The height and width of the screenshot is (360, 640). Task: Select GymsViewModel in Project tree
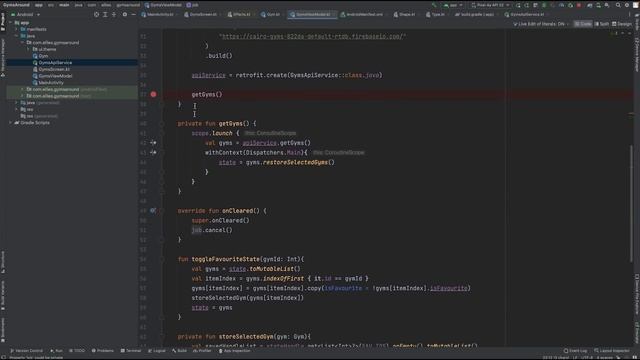pyautogui.click(x=52, y=76)
